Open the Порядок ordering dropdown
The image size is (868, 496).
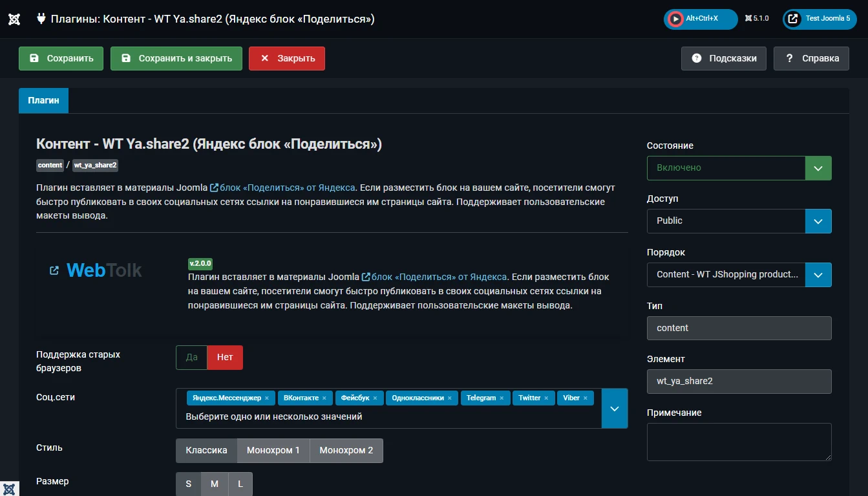point(739,275)
